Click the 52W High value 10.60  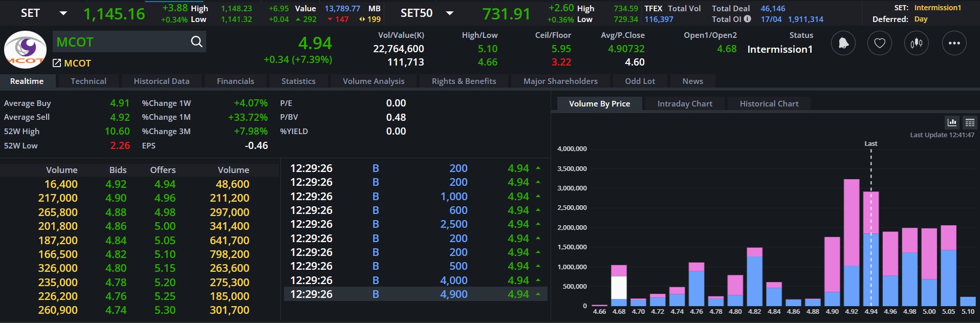point(117,131)
